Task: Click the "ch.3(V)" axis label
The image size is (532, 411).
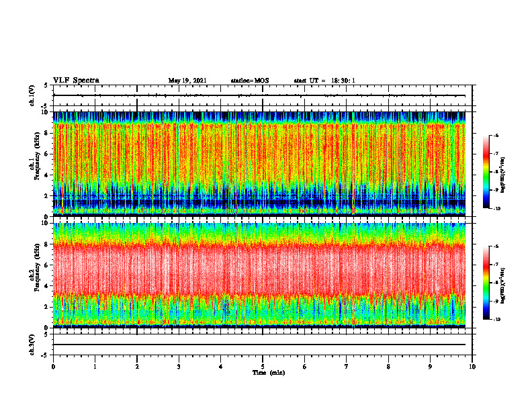Action: click(32, 345)
